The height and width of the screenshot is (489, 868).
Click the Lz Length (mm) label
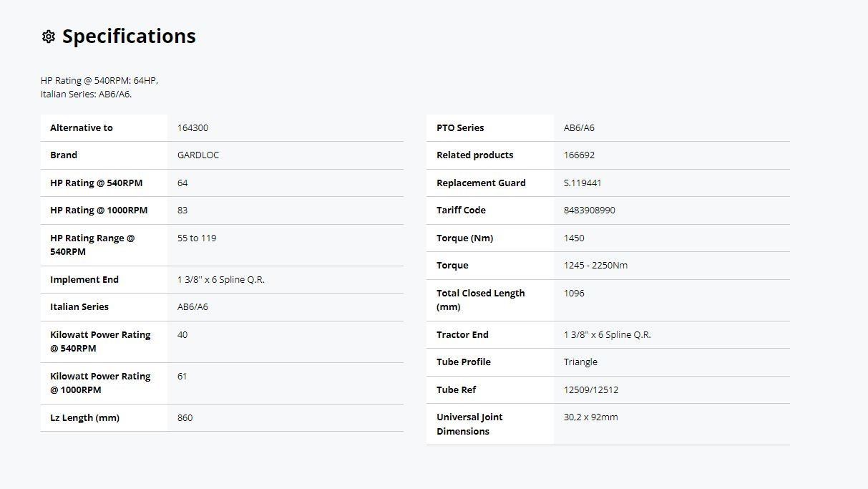84,418
